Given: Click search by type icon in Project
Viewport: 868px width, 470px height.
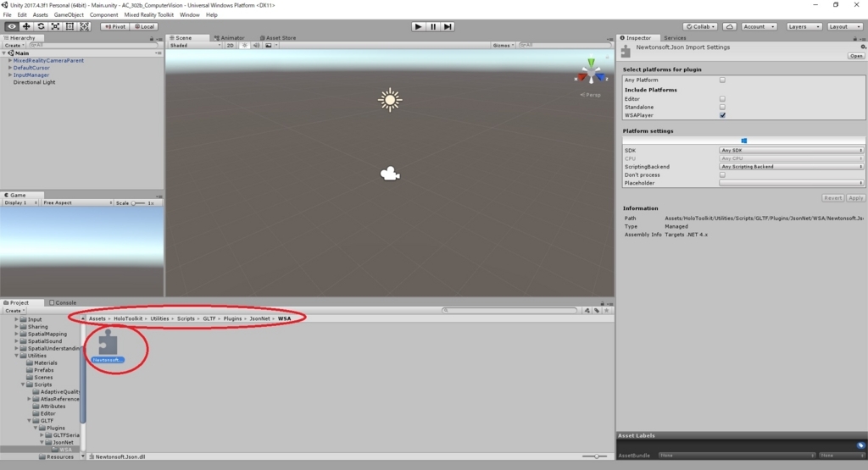Looking at the screenshot, I should click(x=587, y=311).
